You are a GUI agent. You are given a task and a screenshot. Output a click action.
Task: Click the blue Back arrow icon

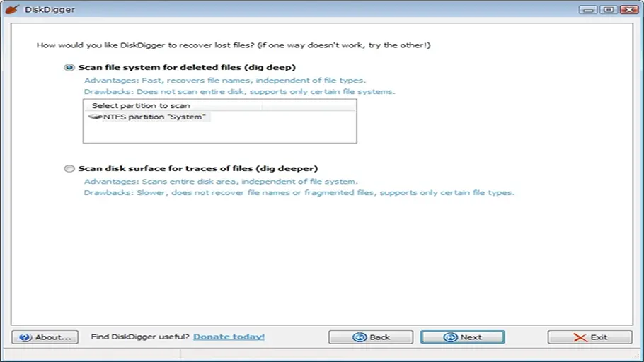(x=360, y=337)
